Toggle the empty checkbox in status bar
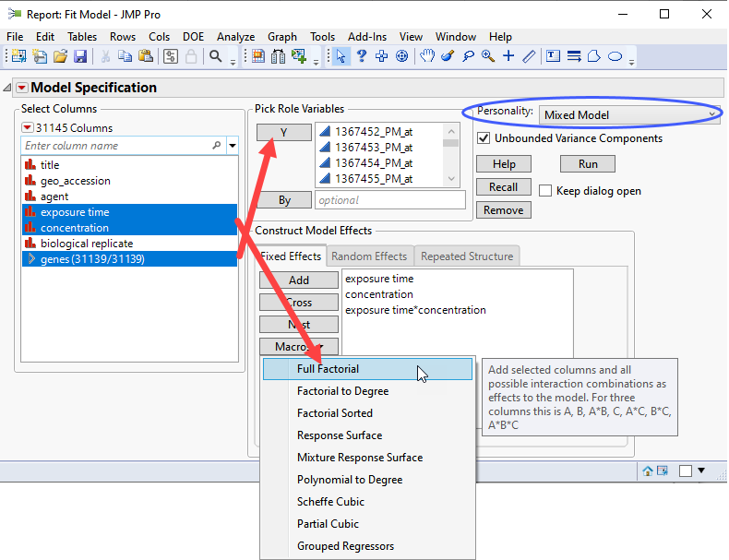729x560 pixels. [x=686, y=471]
